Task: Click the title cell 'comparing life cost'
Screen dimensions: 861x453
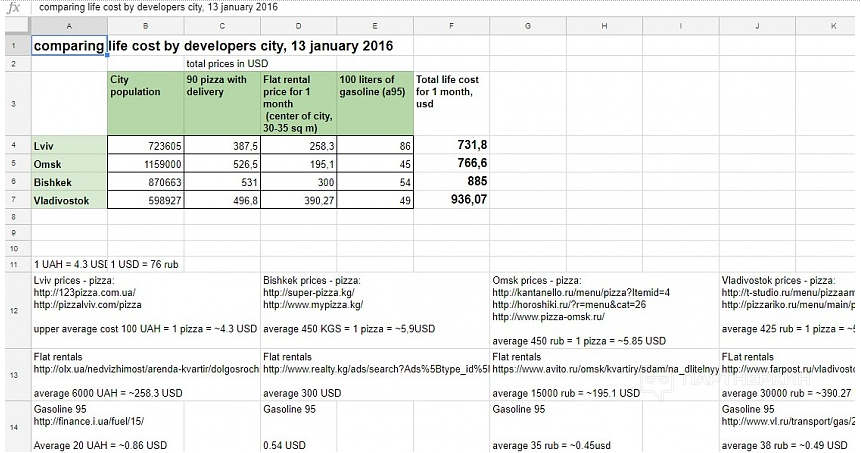Action: pyautogui.click(x=69, y=46)
